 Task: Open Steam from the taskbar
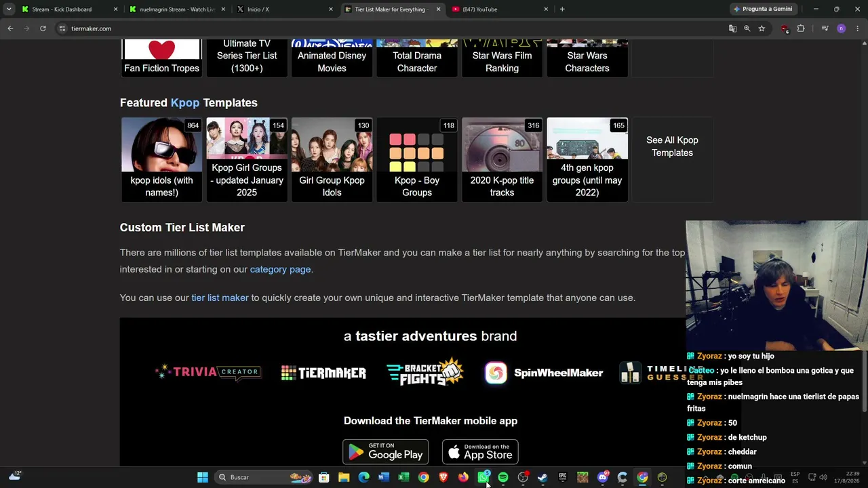click(x=542, y=477)
